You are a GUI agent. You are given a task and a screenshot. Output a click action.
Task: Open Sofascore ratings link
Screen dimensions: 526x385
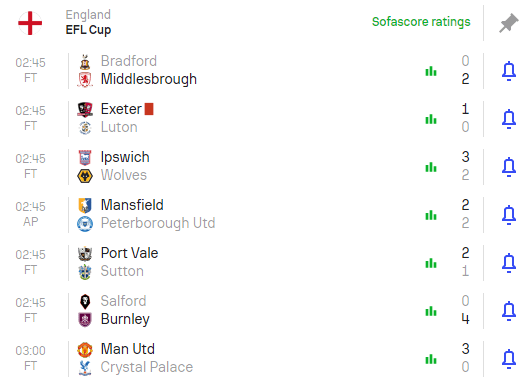pos(421,22)
